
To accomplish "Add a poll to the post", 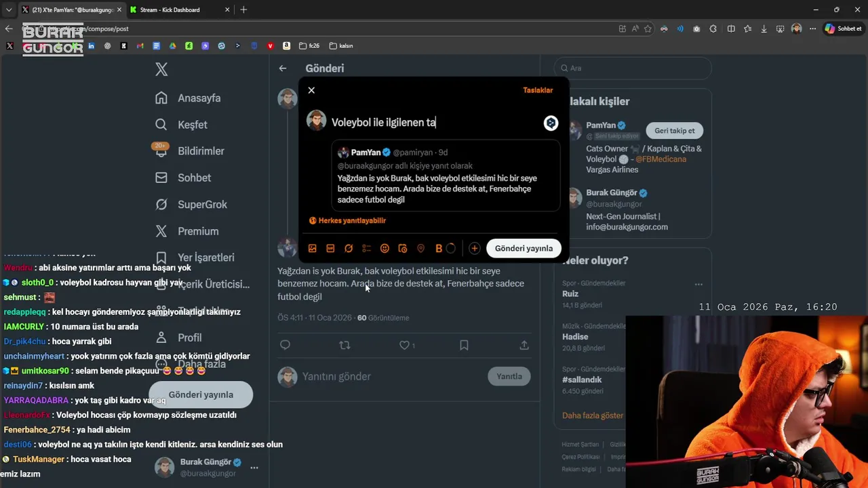I will (x=366, y=249).
